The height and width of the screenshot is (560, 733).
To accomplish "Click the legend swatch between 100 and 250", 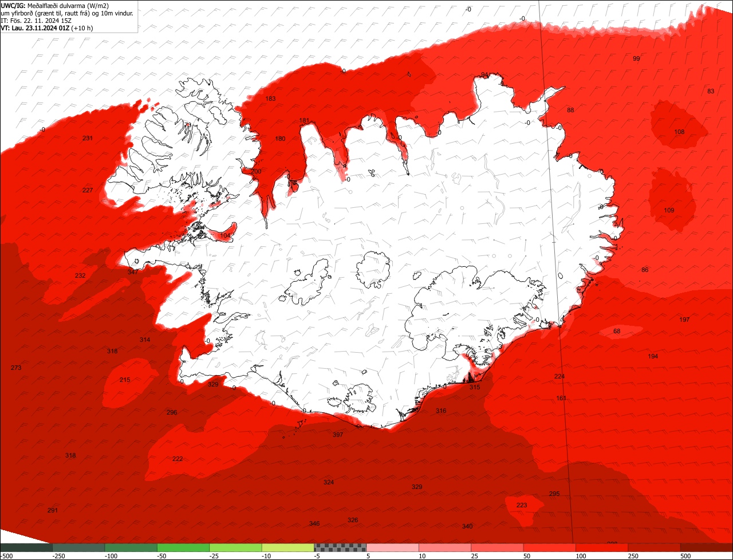I will pyautogui.click(x=602, y=547).
